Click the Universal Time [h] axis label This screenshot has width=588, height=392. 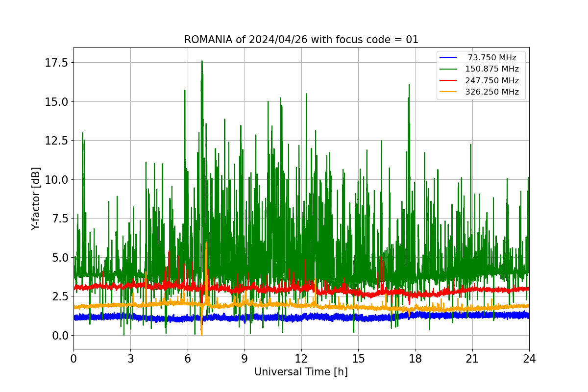301,372
